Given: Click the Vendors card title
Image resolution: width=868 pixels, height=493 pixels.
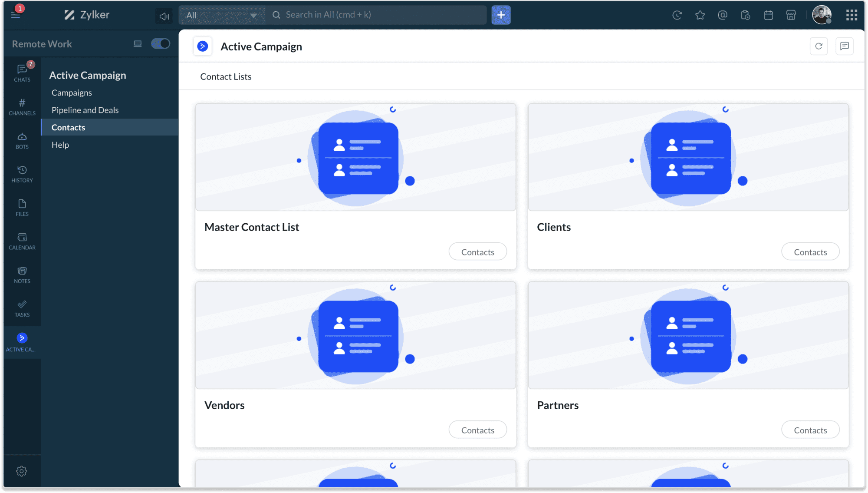Looking at the screenshot, I should tap(224, 405).
